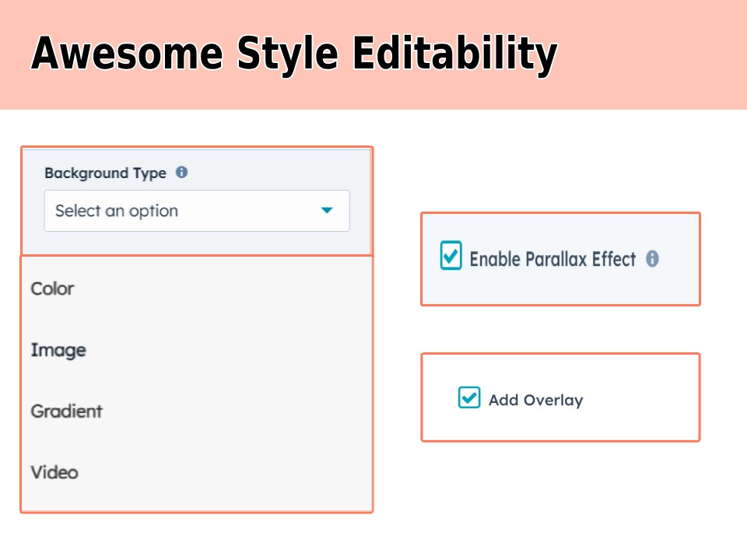The height and width of the screenshot is (560, 747).
Task: Click the Background Type field label
Action: coord(105,173)
